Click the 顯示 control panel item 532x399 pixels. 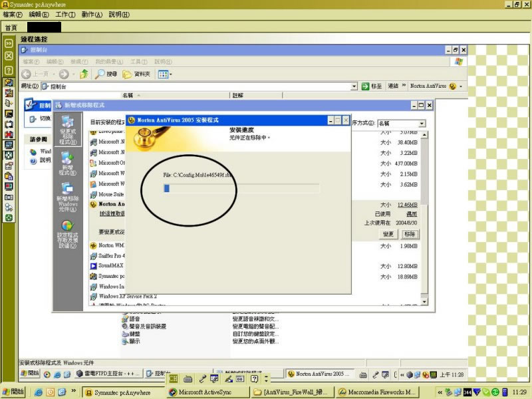tap(131, 341)
